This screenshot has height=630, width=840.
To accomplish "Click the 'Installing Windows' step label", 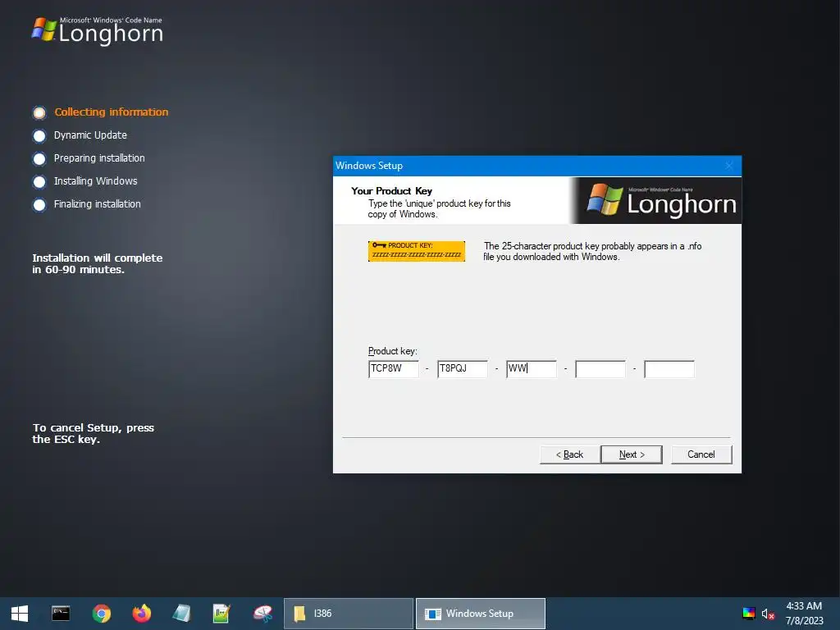I will click(x=95, y=181).
